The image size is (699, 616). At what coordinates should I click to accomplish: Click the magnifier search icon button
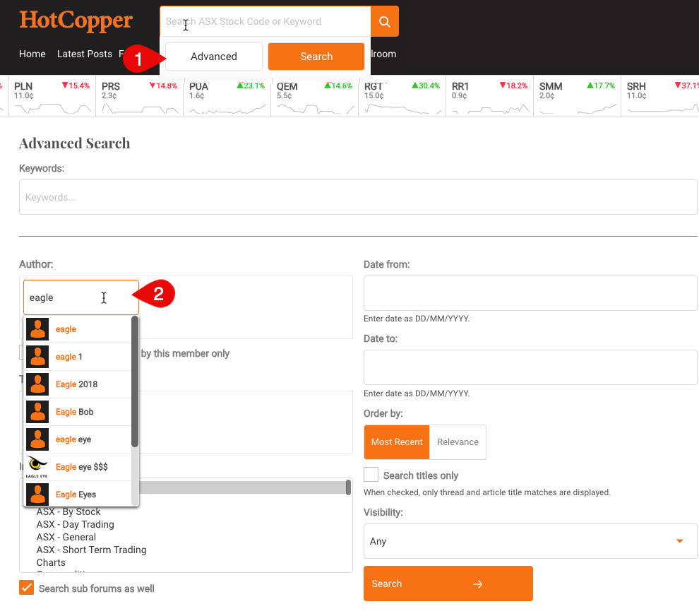point(384,21)
